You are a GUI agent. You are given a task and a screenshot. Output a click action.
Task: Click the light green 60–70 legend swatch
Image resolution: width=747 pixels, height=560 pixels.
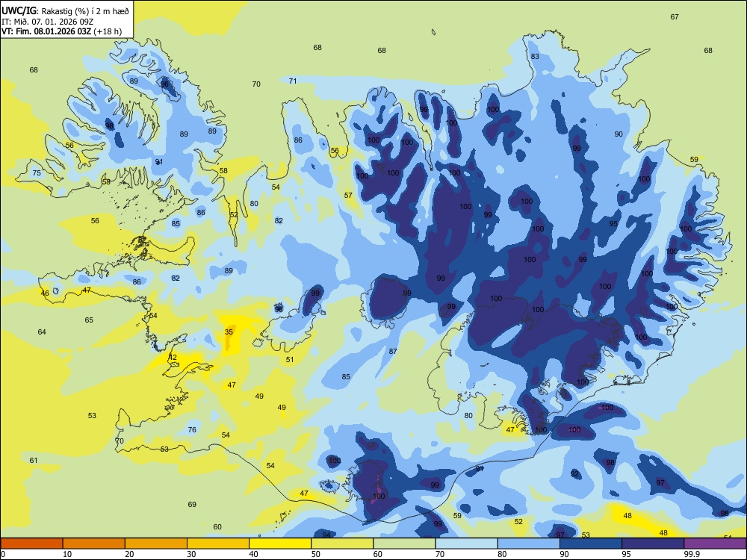pos(404,544)
